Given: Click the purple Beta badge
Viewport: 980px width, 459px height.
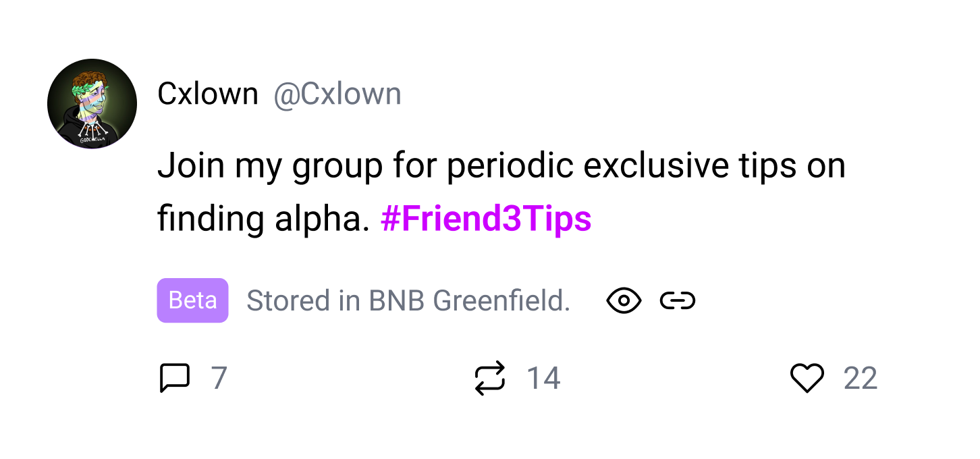Looking at the screenshot, I should [x=192, y=300].
